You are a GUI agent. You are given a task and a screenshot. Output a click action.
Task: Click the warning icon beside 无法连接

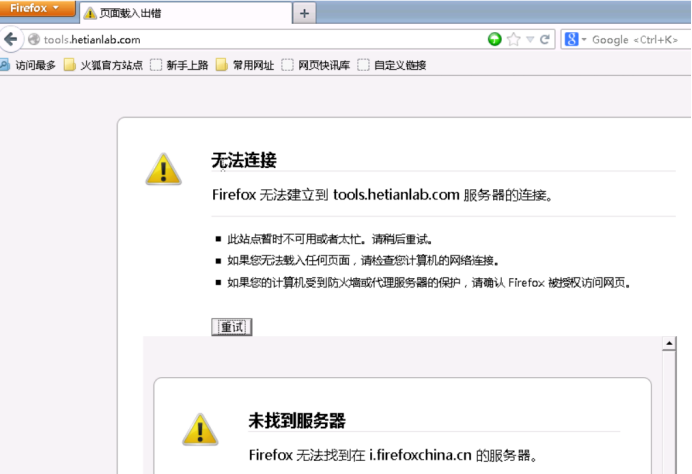click(x=163, y=169)
